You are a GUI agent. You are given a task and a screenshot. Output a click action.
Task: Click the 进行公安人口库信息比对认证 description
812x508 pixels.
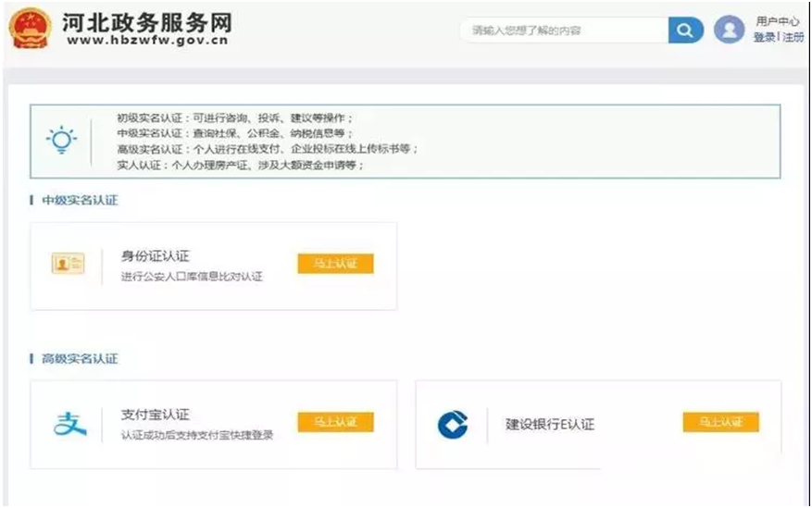click(x=192, y=277)
